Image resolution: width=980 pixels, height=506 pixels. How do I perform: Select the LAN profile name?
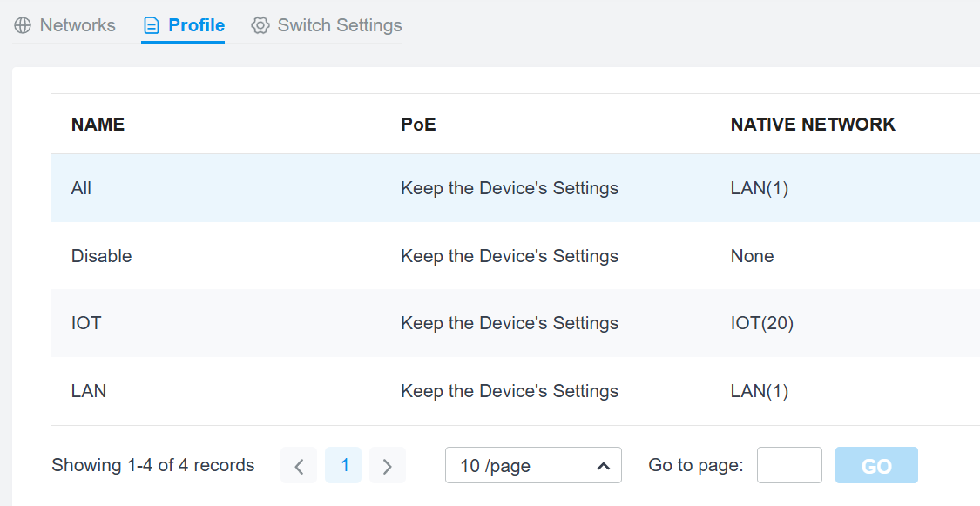click(89, 391)
